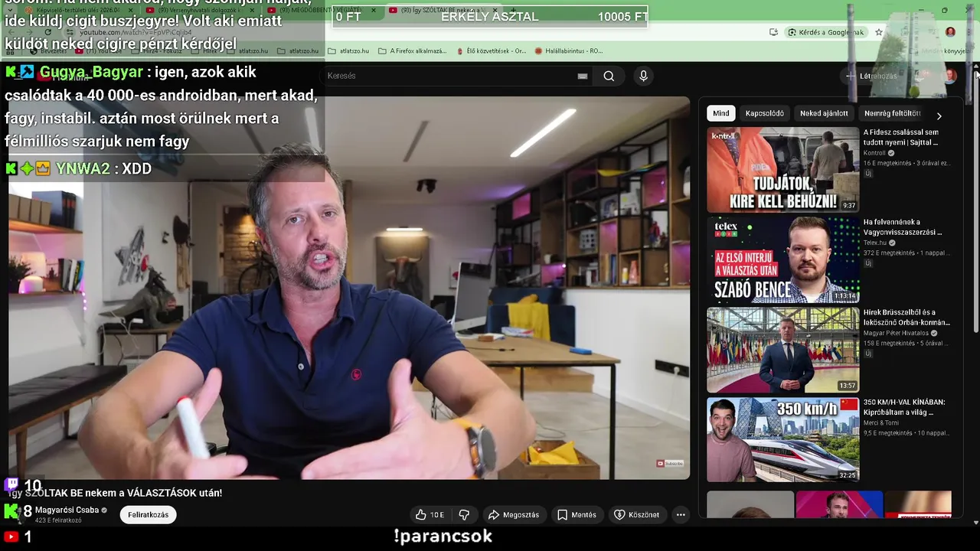
Task: Open '350 KM/H-VAL KÍNÁBAN' video title
Action: [x=904, y=407]
